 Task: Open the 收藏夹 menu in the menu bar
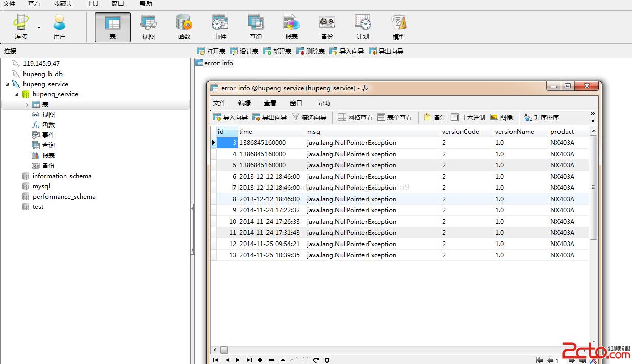(x=63, y=4)
